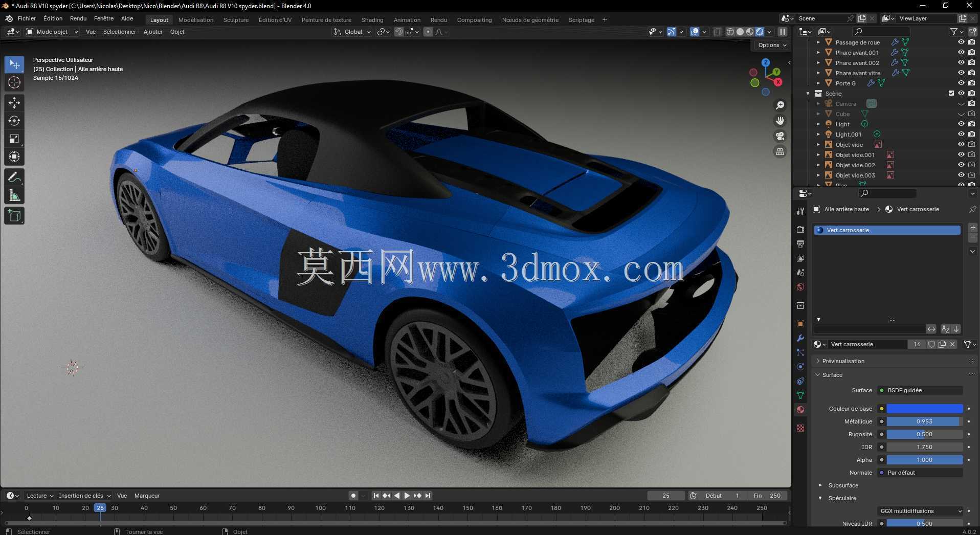This screenshot has width=980, height=535.
Task: Open the Mode objet dropdown
Action: [x=52, y=32]
